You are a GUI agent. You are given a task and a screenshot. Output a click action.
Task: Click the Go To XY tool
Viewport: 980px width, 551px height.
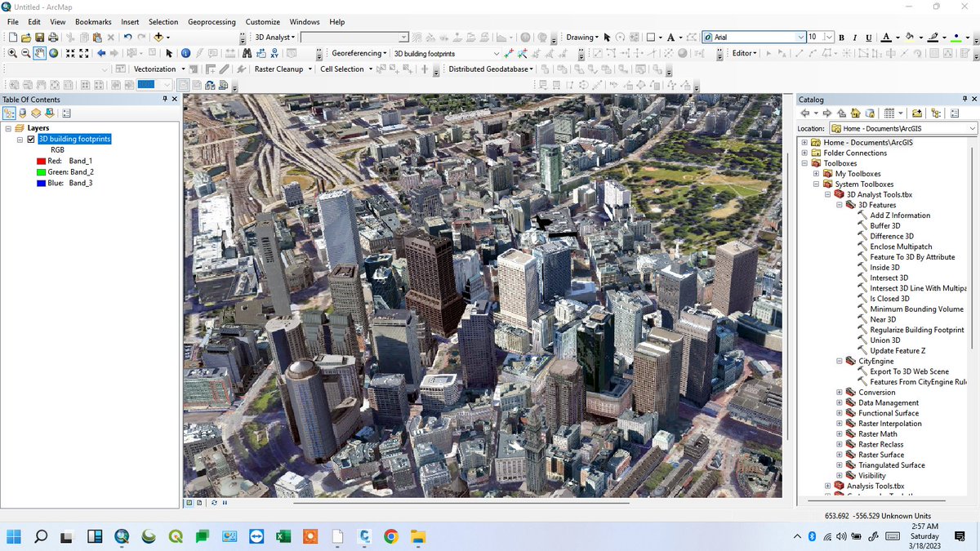click(275, 53)
